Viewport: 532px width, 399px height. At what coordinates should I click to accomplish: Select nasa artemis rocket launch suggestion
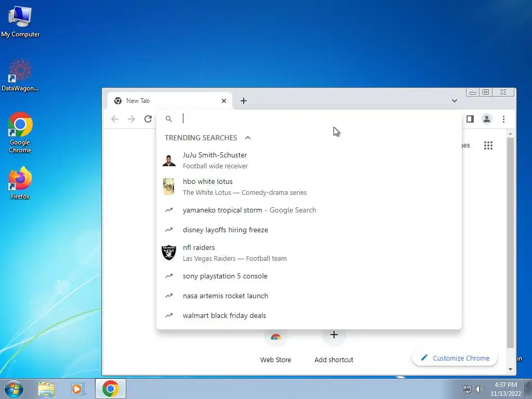(309, 296)
